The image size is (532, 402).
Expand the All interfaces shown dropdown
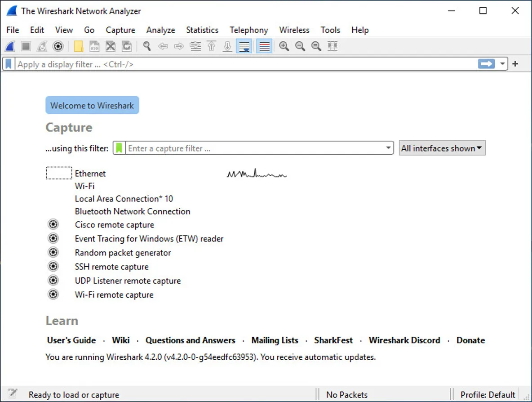[x=442, y=148]
